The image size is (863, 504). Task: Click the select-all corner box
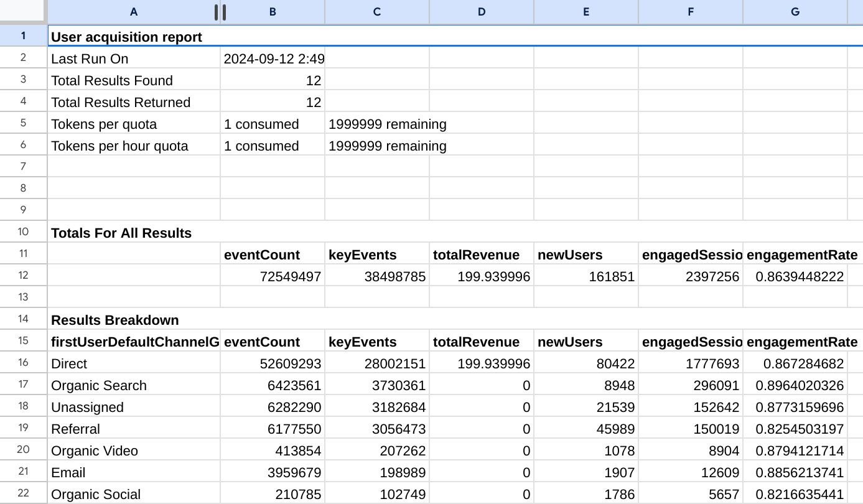click(23, 11)
